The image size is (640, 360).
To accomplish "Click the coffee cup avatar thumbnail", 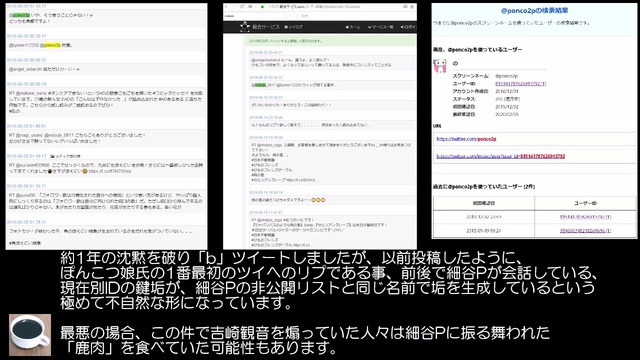I will tap(30, 335).
